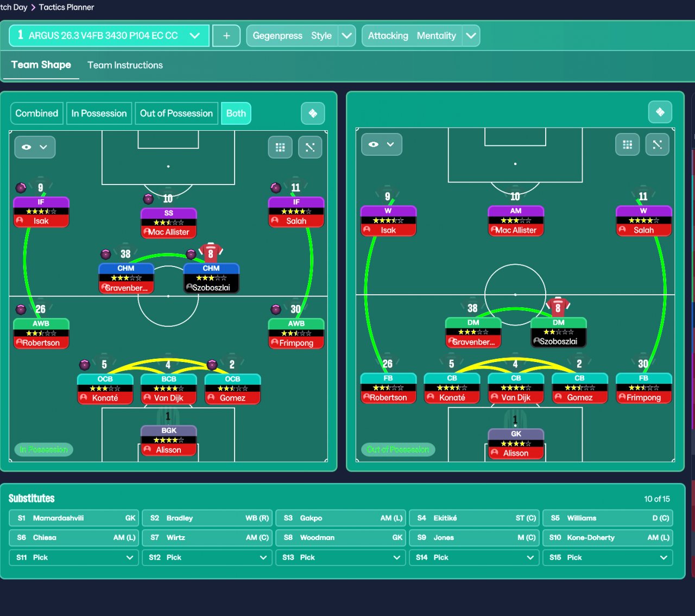The image size is (695, 616).
Task: Select substitute S6 Chiesa
Action: tap(74, 537)
